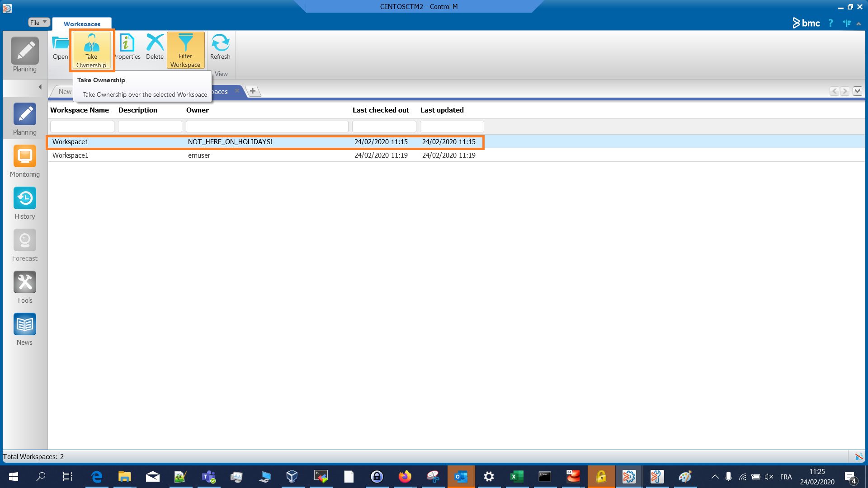Open the Windows Start menu
The image size is (868, 488).
pyautogui.click(x=14, y=477)
